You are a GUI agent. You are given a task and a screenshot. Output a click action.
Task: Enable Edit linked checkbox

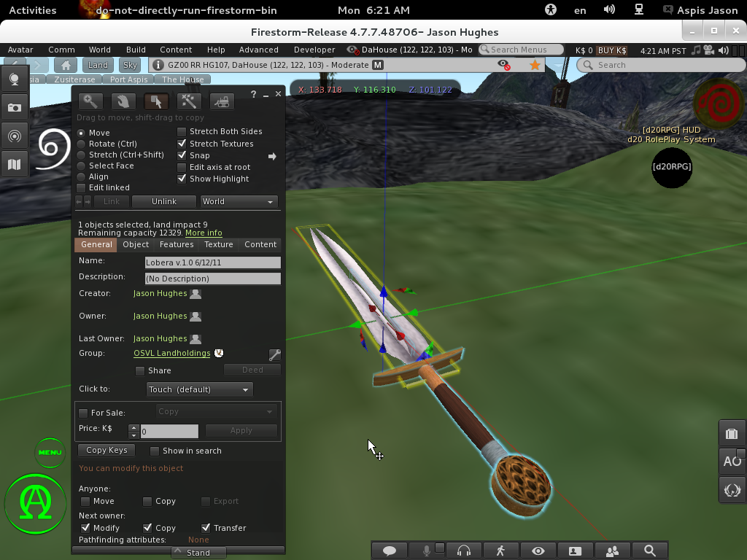click(x=81, y=187)
